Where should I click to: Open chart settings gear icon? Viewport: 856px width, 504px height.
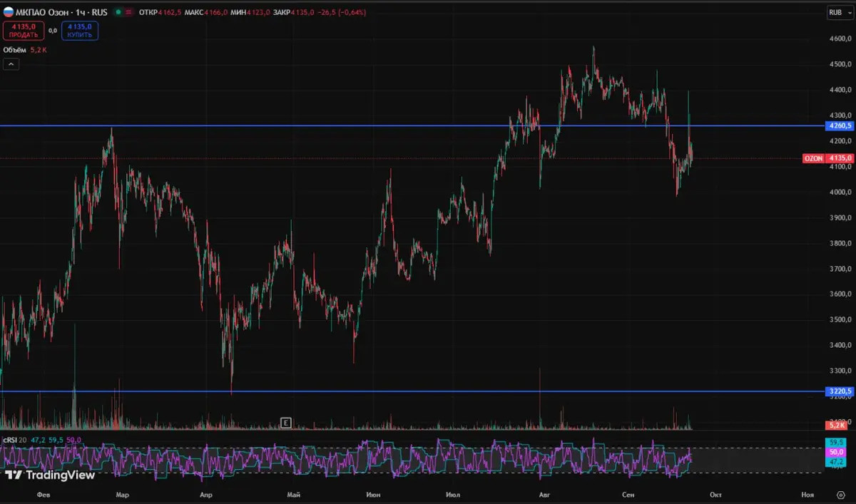[x=840, y=495]
